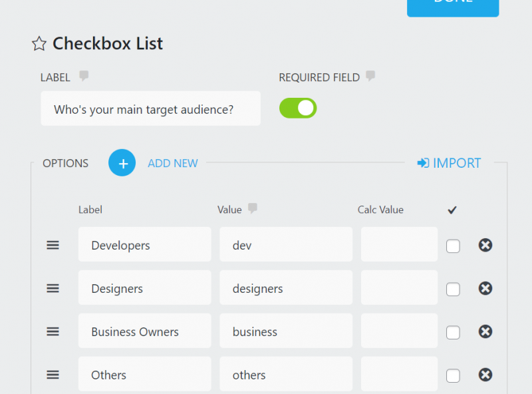This screenshot has height=394, width=532.
Task: Grab the drag handle for the Business Owners row
Action: (x=53, y=331)
